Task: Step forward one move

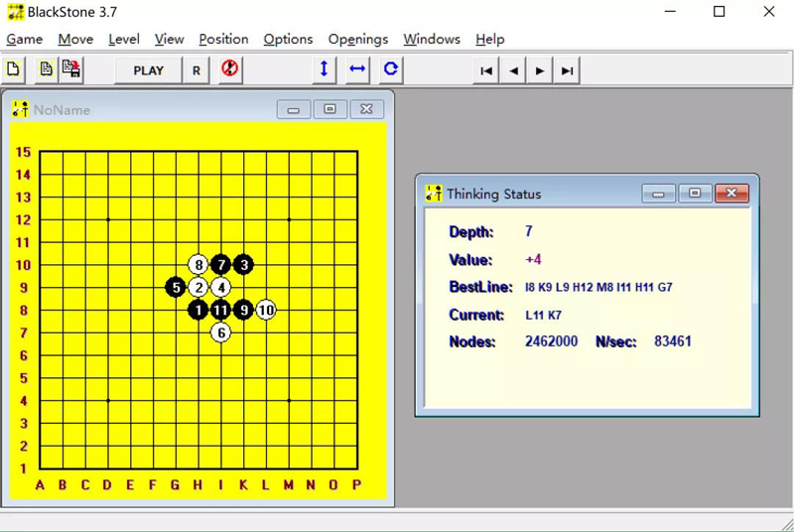Action: [x=540, y=70]
